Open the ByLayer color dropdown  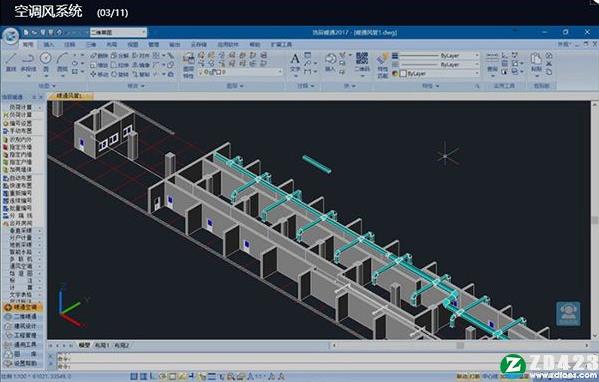(439, 73)
